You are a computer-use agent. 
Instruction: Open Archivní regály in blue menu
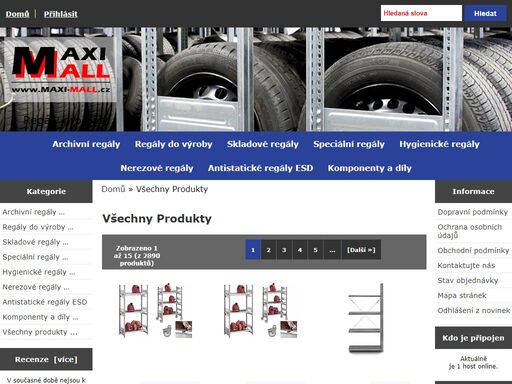pyautogui.click(x=86, y=144)
